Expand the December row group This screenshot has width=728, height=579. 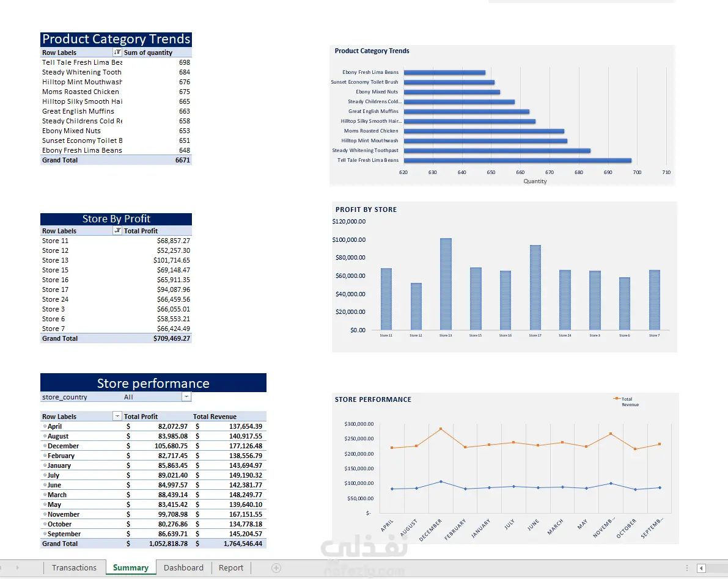[x=45, y=445]
